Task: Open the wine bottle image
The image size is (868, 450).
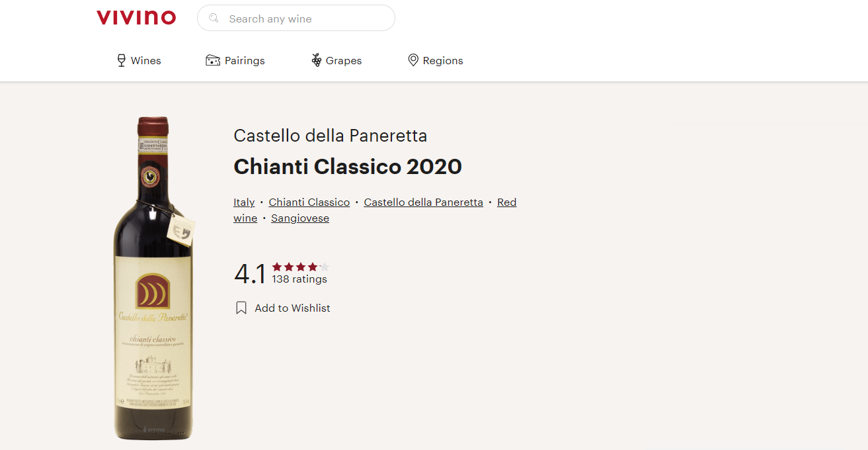Action: click(153, 278)
